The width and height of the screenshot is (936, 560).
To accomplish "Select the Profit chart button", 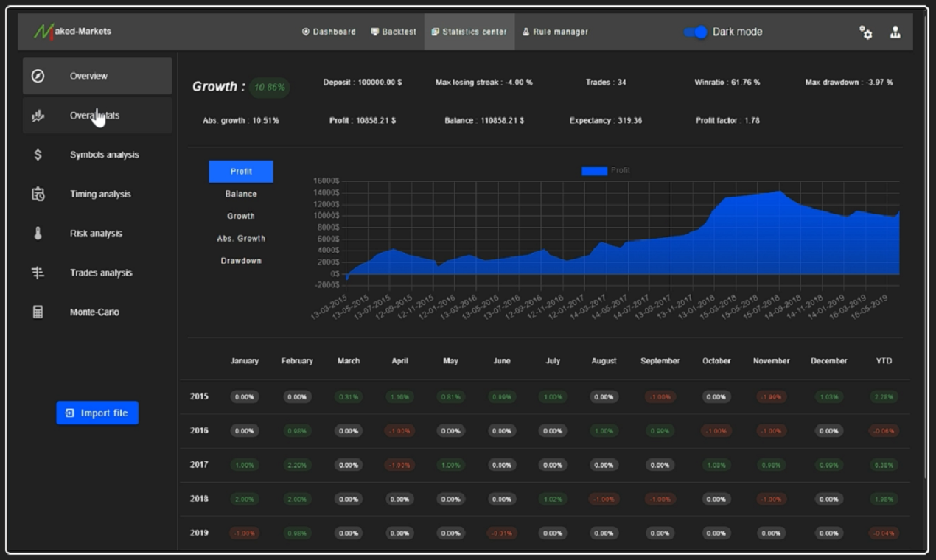I will point(241,172).
